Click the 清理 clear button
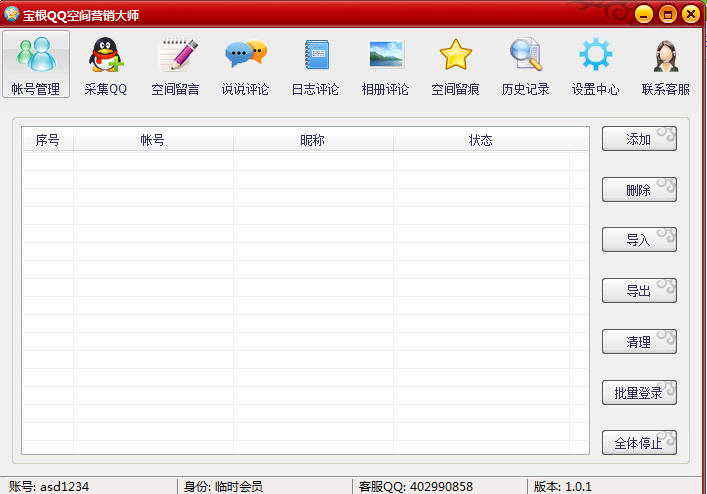Image resolution: width=707 pixels, height=494 pixels. click(639, 342)
